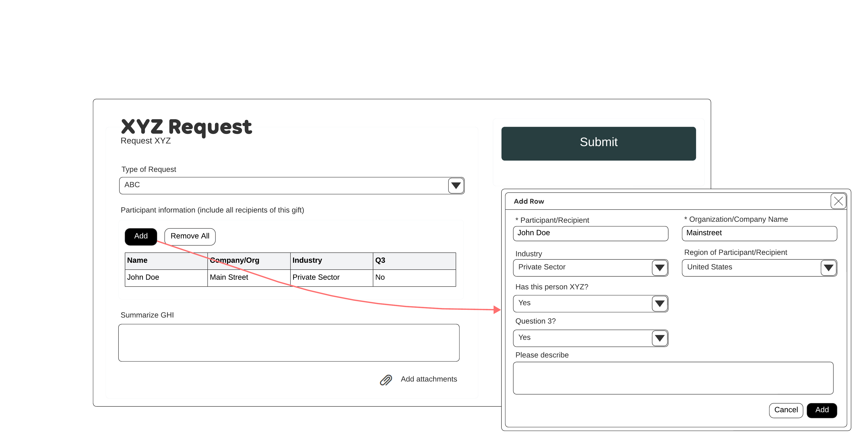This screenshot has height=448, width=868.
Task: Open the Question 3 dropdown arrow
Action: pos(659,338)
